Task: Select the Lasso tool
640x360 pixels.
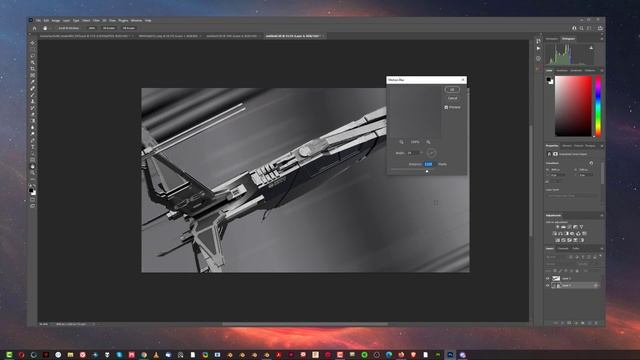Action: coord(33,56)
